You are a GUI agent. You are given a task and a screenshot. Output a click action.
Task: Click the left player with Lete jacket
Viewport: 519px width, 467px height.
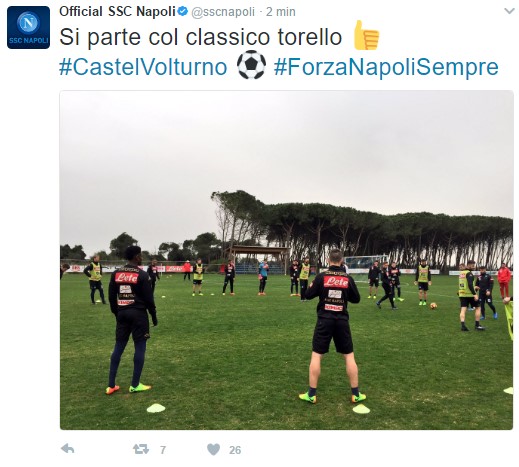click(131, 320)
